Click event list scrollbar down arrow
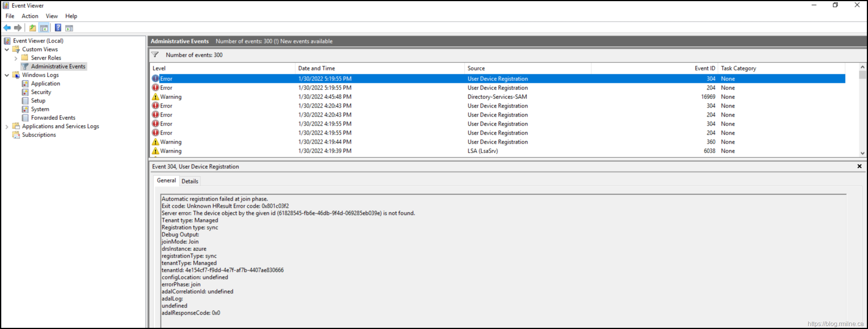 coord(862,153)
